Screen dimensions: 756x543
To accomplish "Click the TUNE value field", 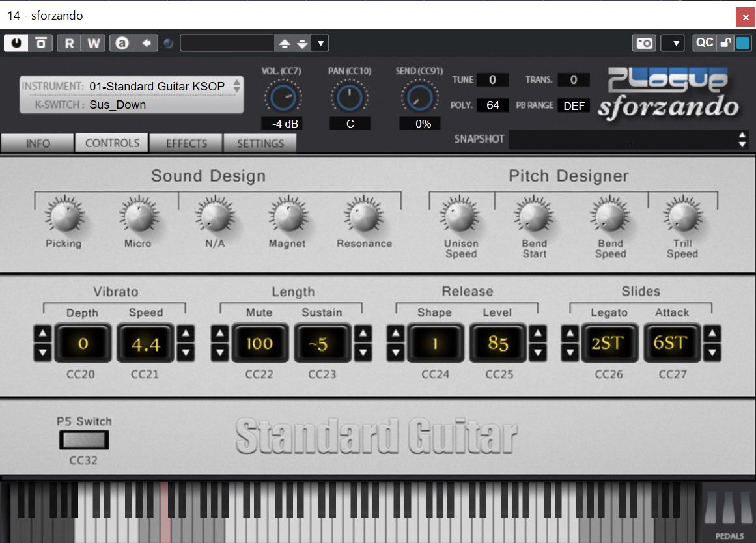I will [x=492, y=79].
